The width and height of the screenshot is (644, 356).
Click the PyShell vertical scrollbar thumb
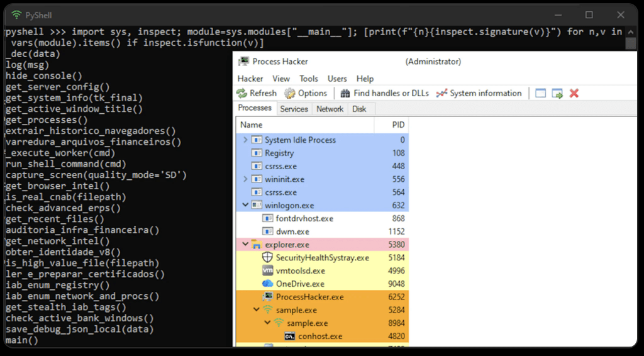(630, 43)
